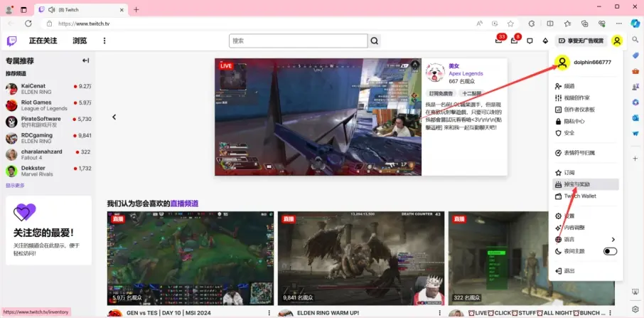Click the Edge sidebar search icon
The image size is (644, 318).
pos(635,39)
